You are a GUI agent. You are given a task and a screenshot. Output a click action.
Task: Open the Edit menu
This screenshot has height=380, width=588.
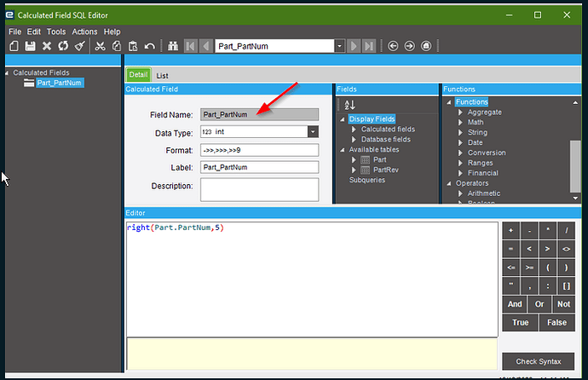34,32
